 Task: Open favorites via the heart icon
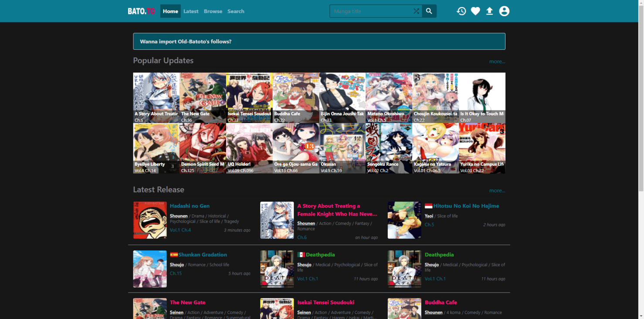click(x=475, y=11)
